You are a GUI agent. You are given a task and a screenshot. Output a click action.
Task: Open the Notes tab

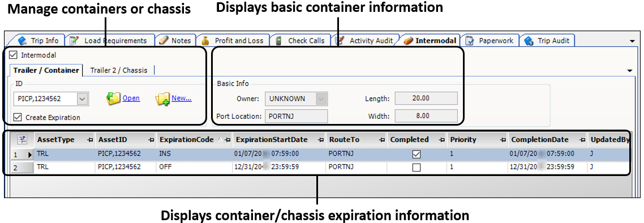(x=176, y=41)
